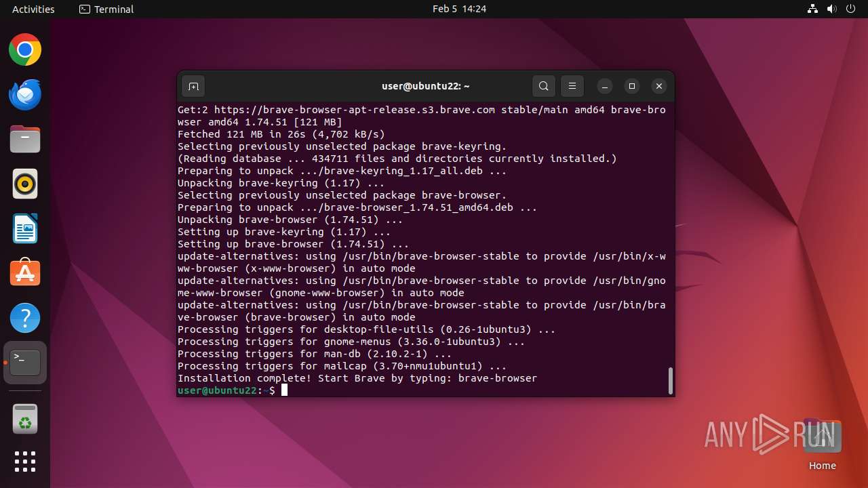The image size is (868, 488).
Task: Click 'Unpacking brave-keyring (1.17)' line
Action: coord(281,183)
